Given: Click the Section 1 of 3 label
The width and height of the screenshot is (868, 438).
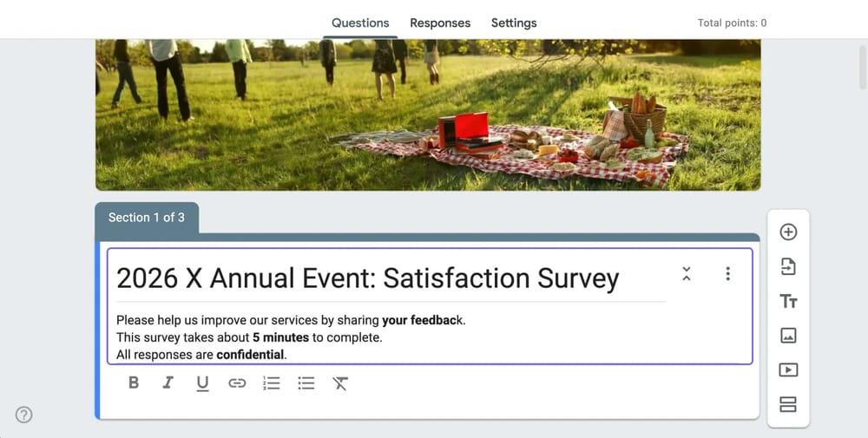Looking at the screenshot, I should pos(147,218).
